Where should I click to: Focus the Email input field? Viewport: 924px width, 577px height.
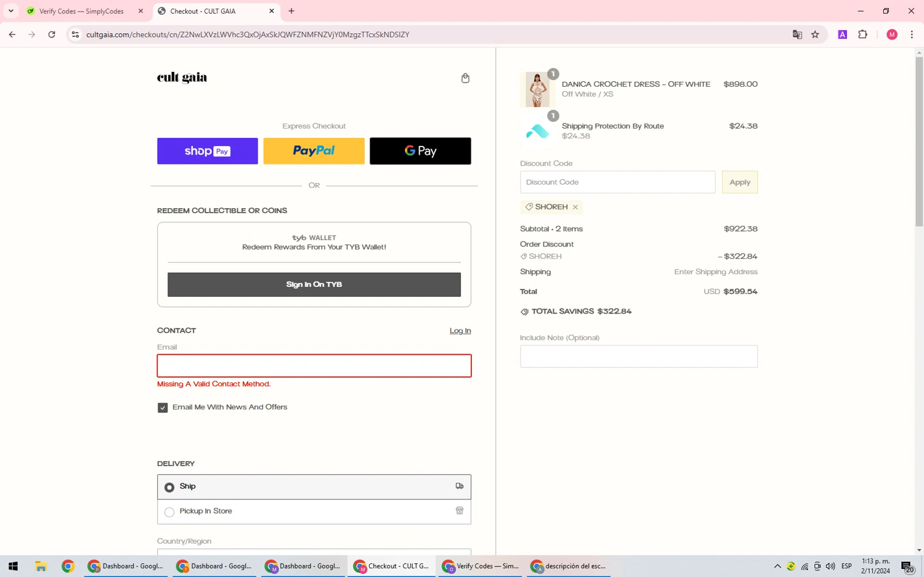tap(314, 366)
